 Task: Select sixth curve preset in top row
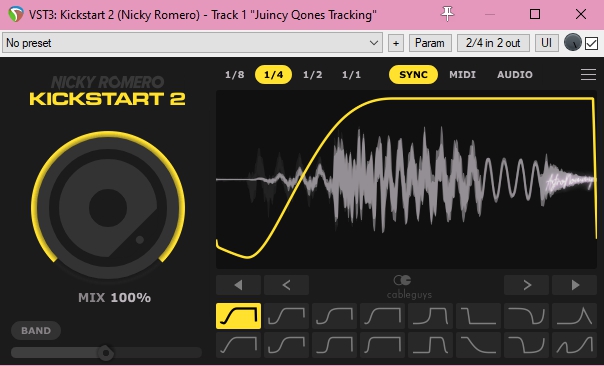tap(478, 316)
